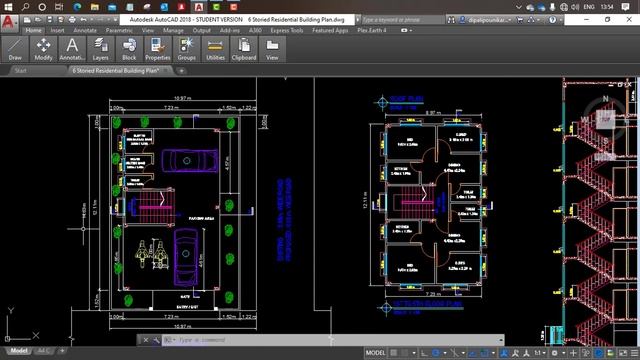Click the Windows Start button
This screenshot has width=640, height=360.
click(x=7, y=7)
